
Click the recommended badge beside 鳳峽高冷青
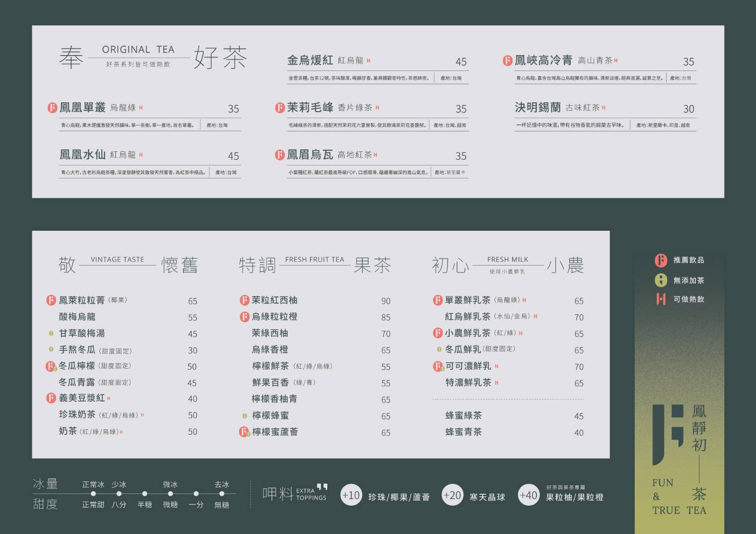tap(507, 61)
